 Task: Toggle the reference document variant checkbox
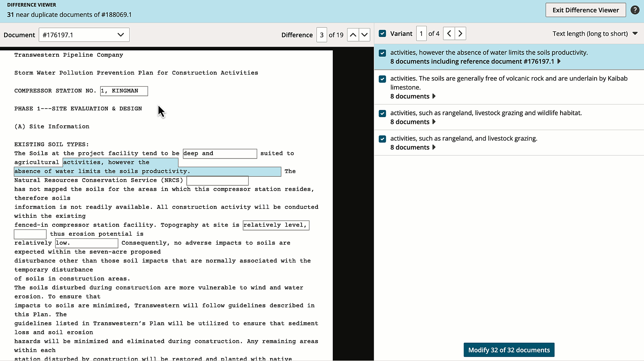382,53
